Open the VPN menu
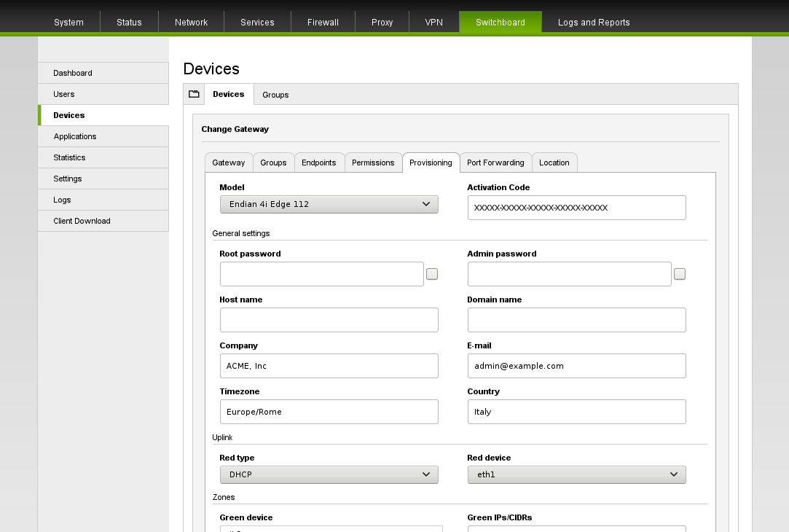The image size is (789, 532). coord(434,23)
